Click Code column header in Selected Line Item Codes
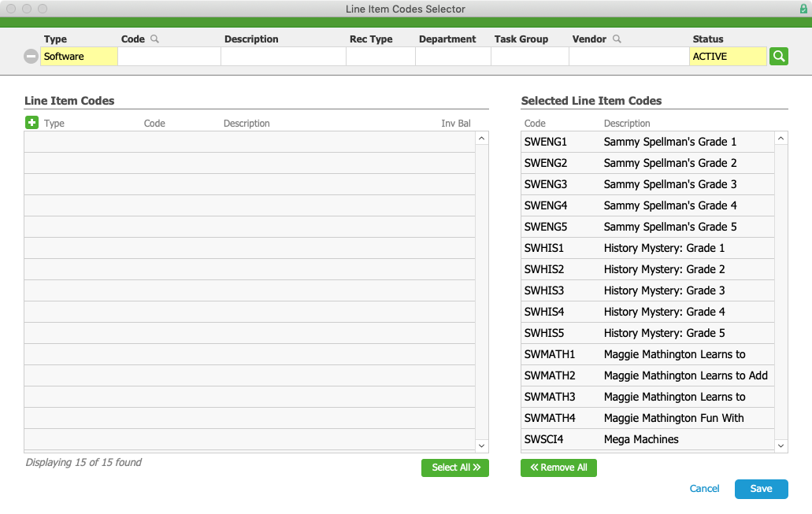The height and width of the screenshot is (514, 812). coord(535,124)
